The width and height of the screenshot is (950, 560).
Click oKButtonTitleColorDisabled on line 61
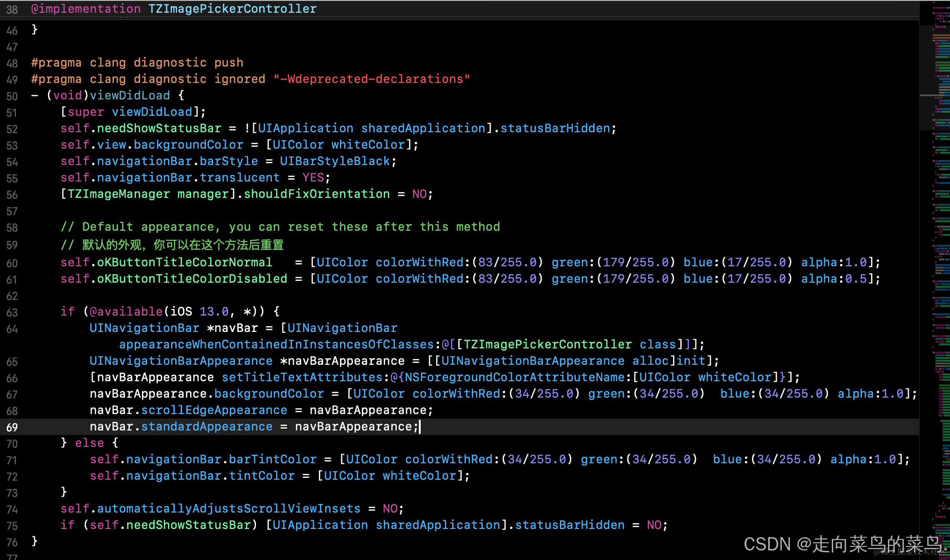[x=192, y=279]
